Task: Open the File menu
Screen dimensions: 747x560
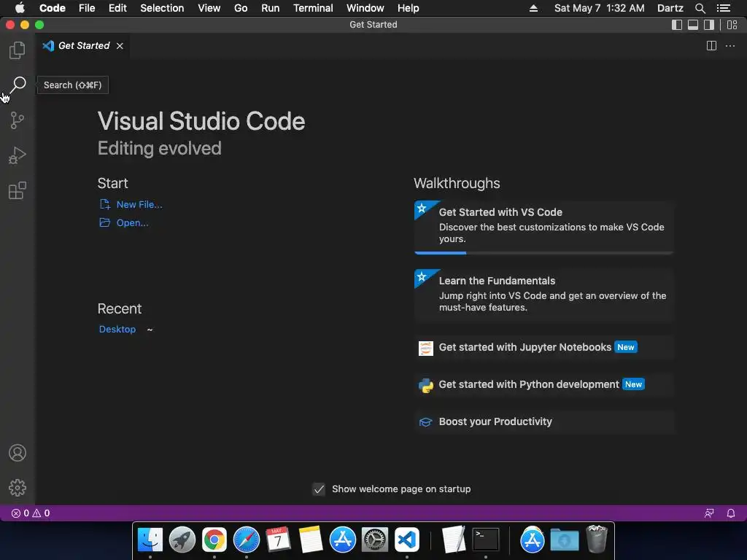Action: click(x=87, y=8)
